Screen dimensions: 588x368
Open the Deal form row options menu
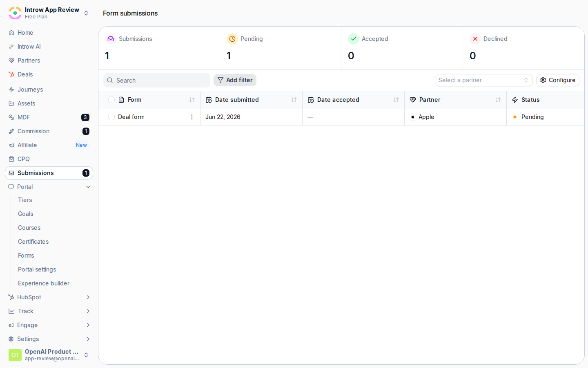[x=192, y=117]
